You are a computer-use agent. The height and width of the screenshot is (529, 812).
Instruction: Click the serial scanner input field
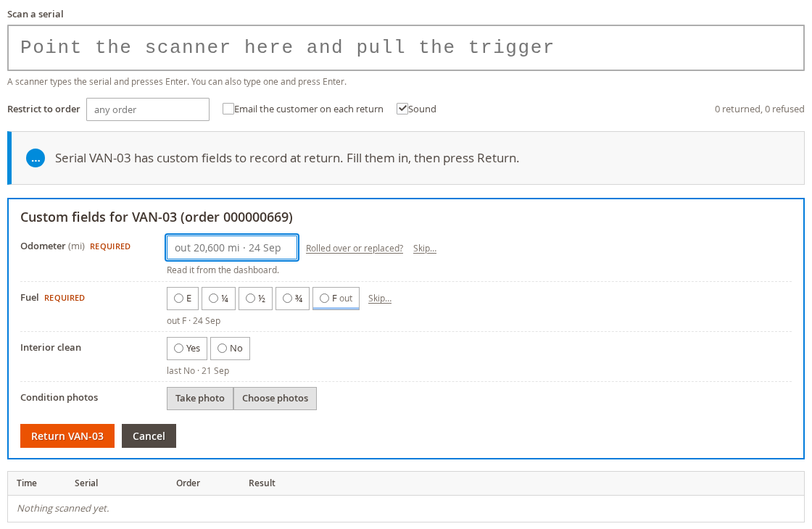pos(405,48)
